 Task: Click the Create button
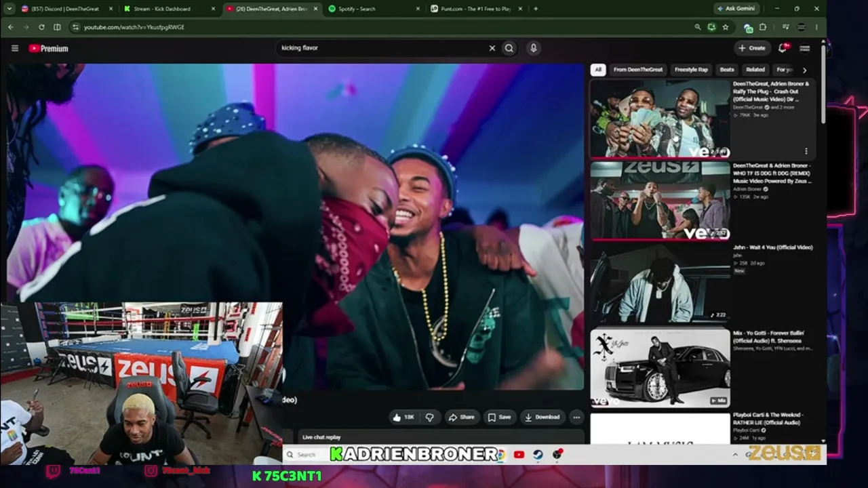click(752, 48)
